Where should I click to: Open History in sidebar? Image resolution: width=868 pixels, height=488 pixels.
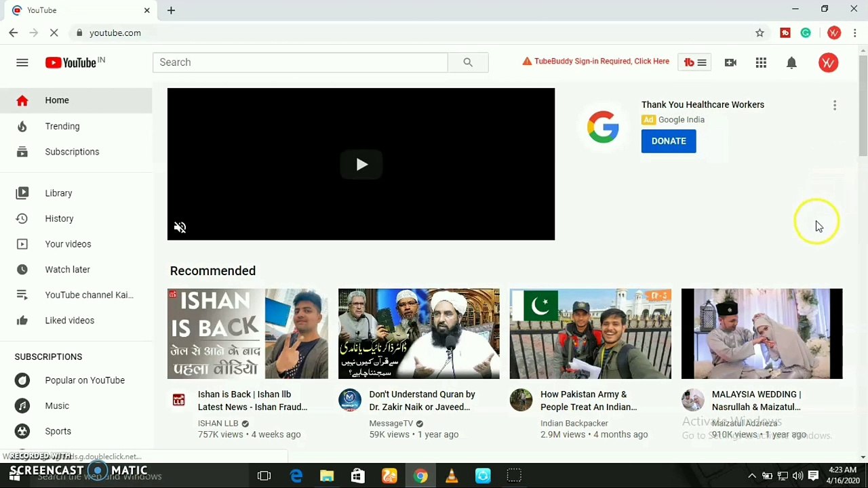pos(76,218)
